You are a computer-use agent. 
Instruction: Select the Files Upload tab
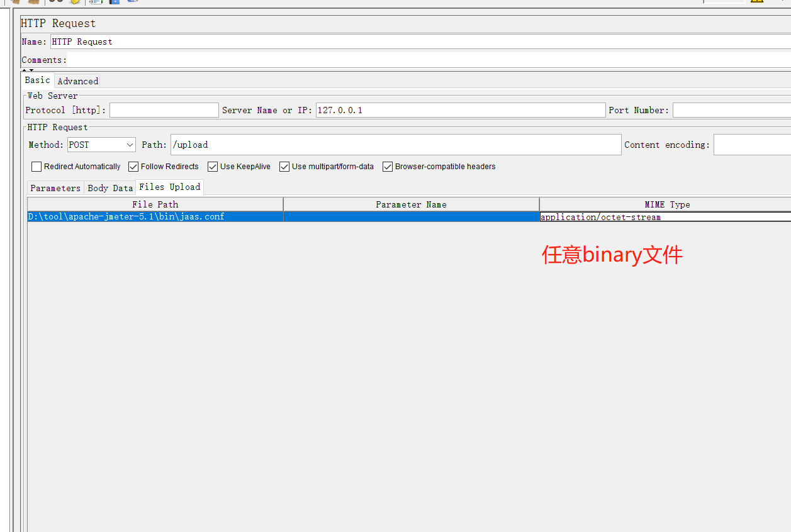click(x=170, y=187)
